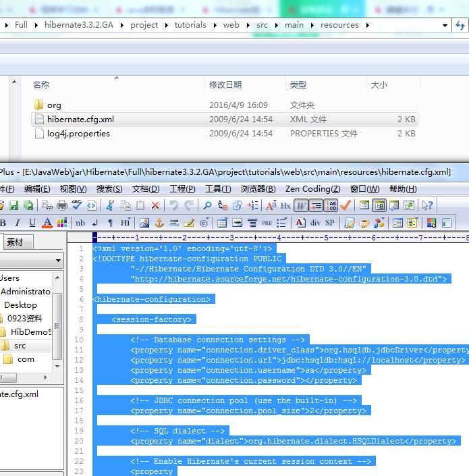Apply Bold HTML formatting

tap(3, 223)
